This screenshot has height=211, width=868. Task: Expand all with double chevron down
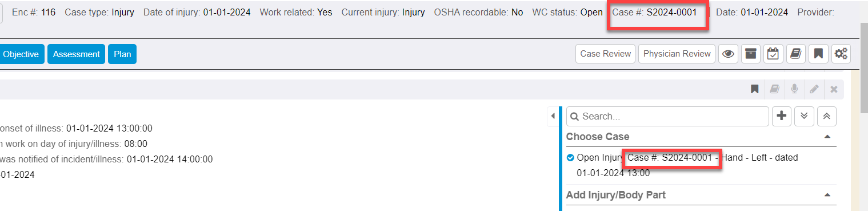click(x=804, y=116)
